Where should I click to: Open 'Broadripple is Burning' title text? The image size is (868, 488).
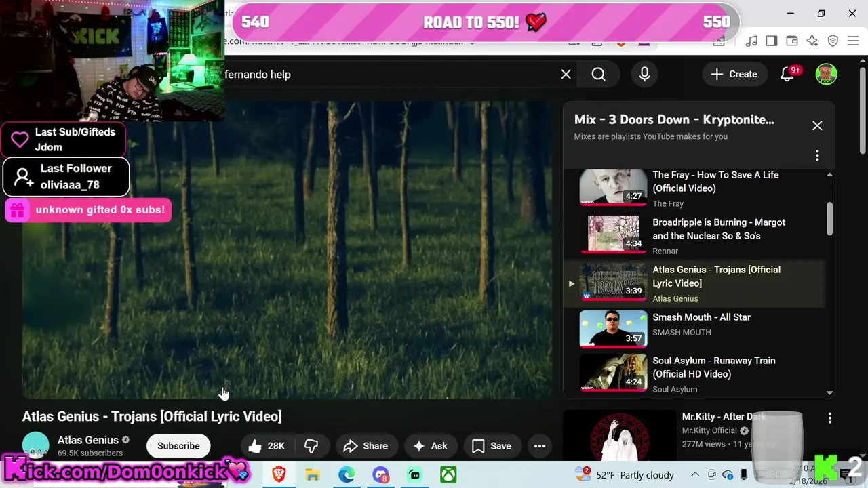click(x=719, y=229)
